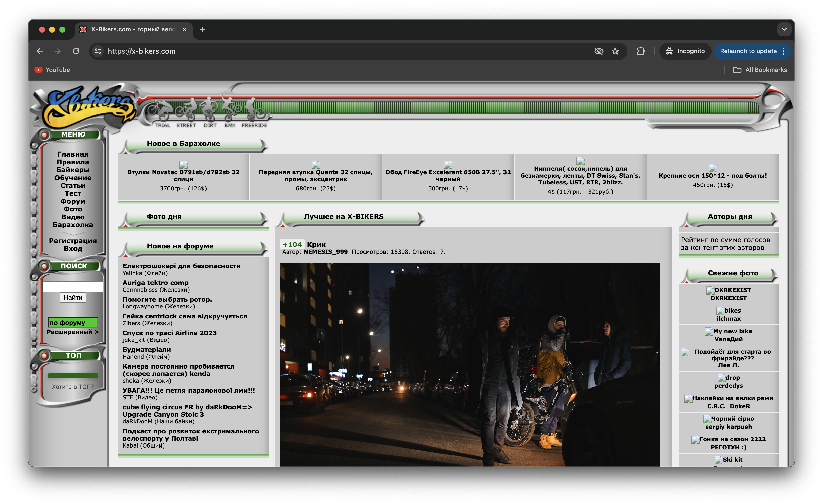Open the tab search dropdown chevron

coord(784,29)
